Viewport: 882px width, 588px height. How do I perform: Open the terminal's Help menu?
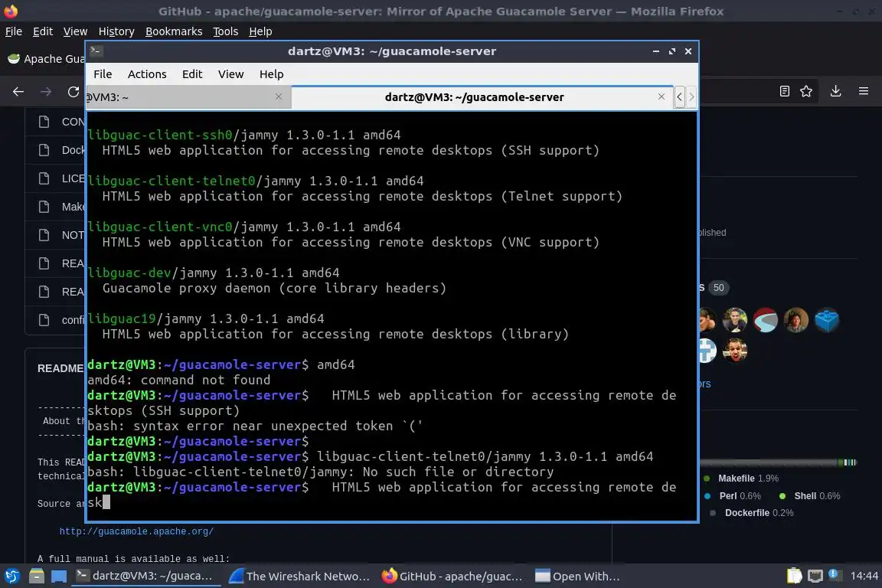tap(271, 74)
